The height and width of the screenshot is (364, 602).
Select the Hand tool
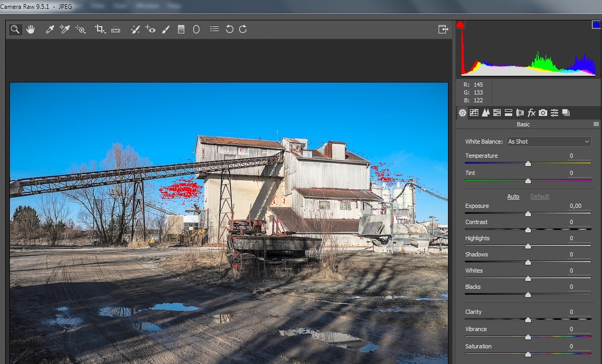click(30, 29)
